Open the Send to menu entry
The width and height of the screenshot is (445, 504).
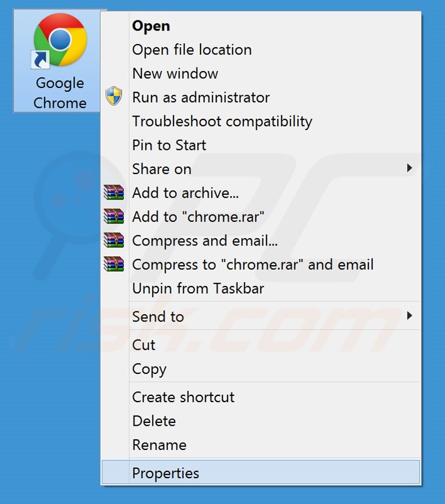(x=261, y=316)
